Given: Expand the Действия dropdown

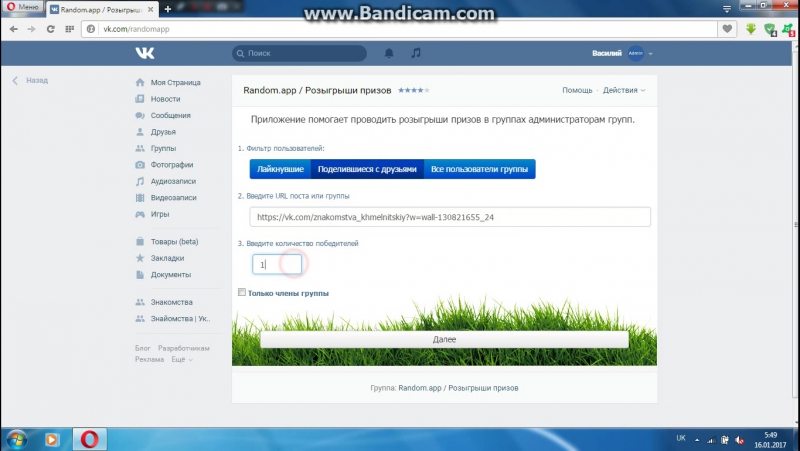Looking at the screenshot, I should (624, 90).
